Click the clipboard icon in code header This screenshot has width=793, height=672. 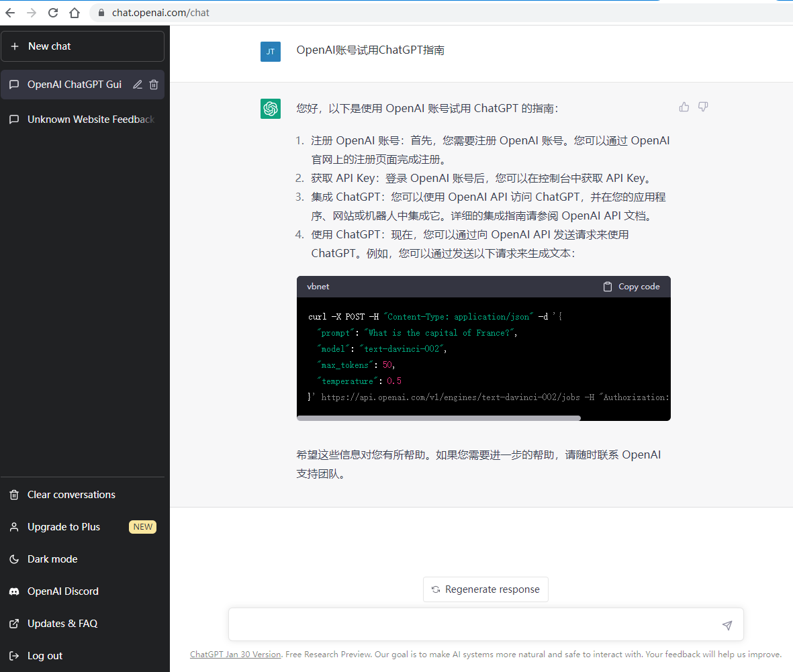(608, 287)
